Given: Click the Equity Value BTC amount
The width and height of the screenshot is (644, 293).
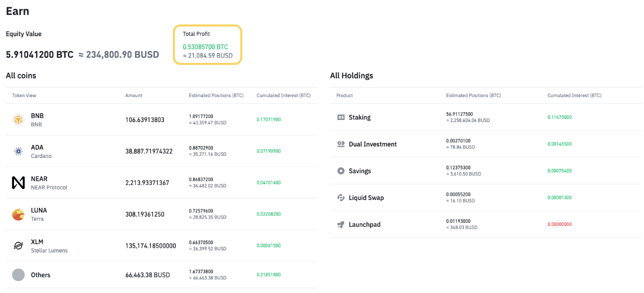Looking at the screenshot, I should (x=39, y=55).
